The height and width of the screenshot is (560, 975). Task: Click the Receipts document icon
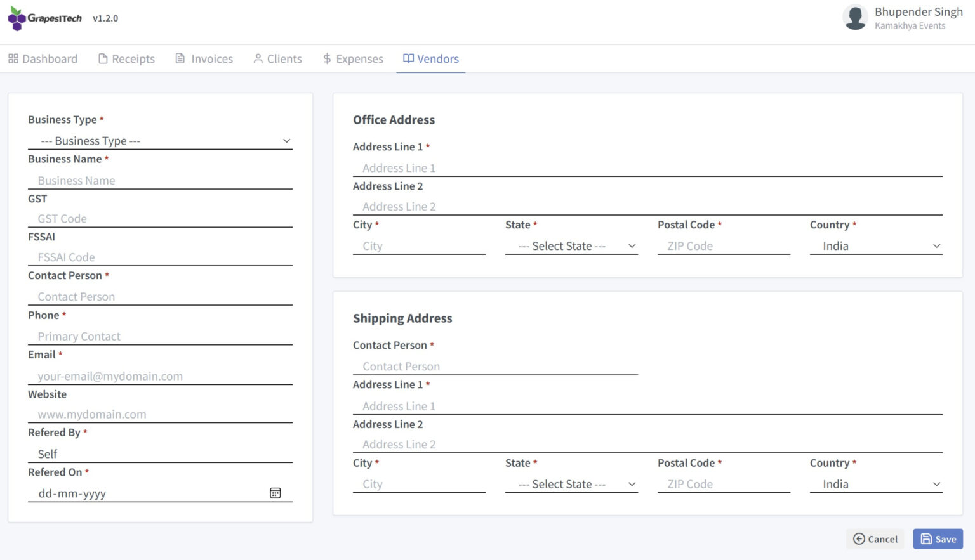coord(102,58)
